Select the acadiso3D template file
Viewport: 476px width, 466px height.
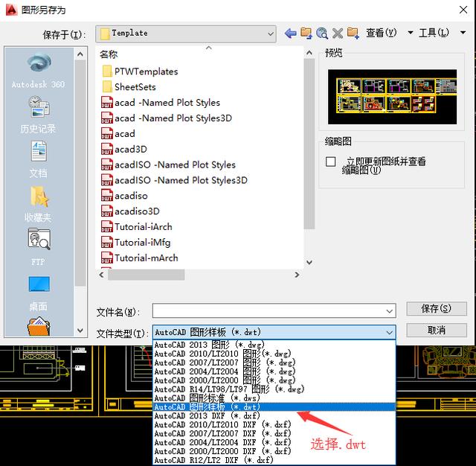(x=130, y=211)
